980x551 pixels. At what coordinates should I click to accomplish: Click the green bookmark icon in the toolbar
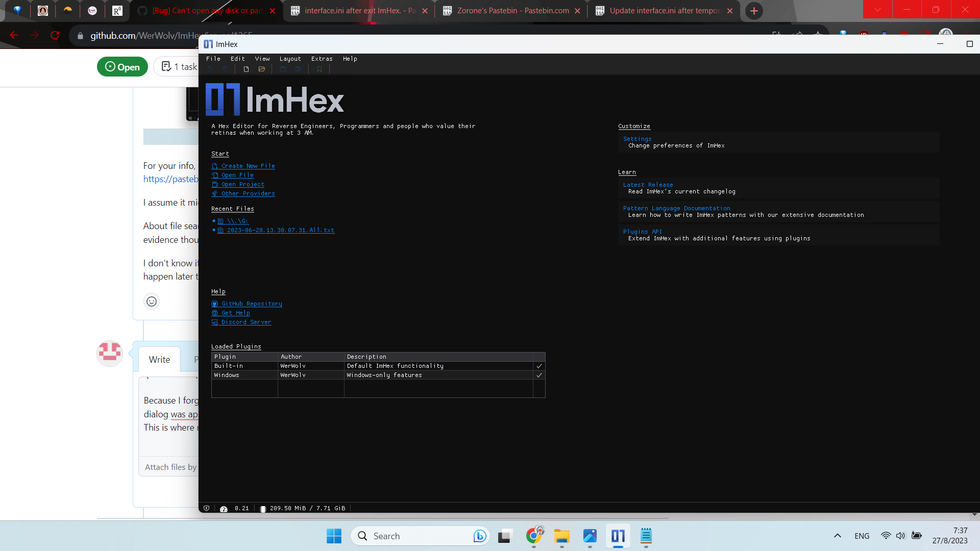click(x=320, y=69)
